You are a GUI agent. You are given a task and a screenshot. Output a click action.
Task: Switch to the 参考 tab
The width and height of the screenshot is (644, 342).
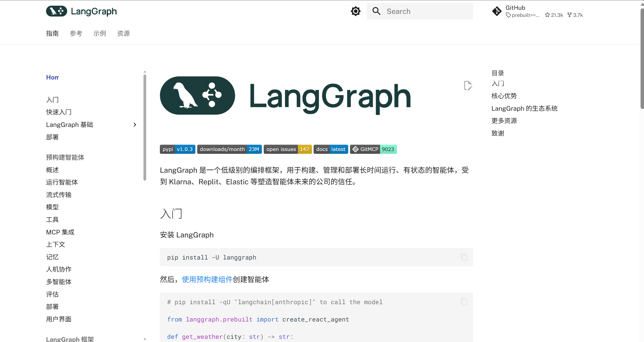(76, 33)
